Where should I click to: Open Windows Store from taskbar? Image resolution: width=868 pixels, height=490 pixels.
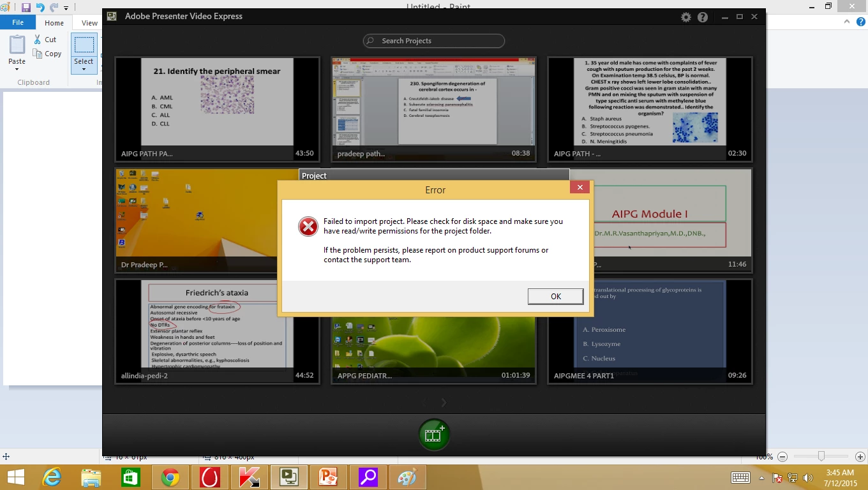[131, 477]
